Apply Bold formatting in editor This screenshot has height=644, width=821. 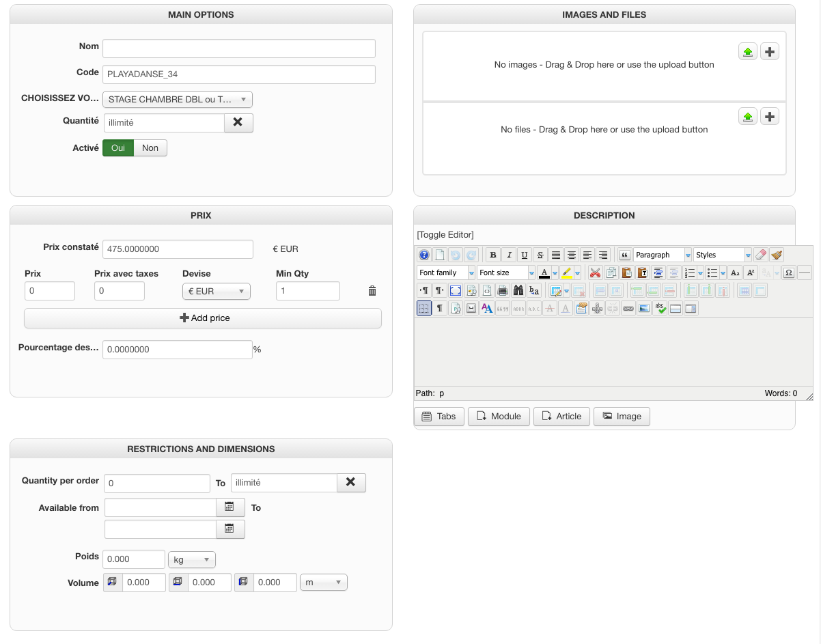tap(493, 255)
